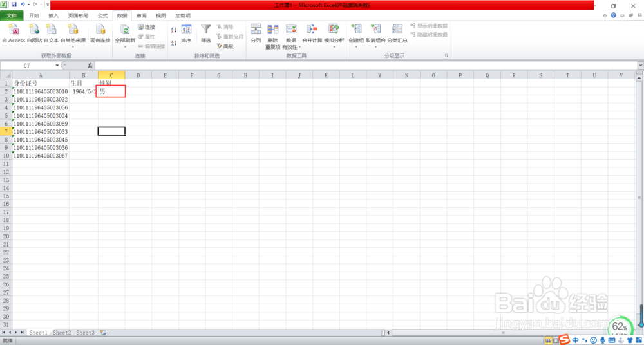The height and width of the screenshot is (345, 644).
Task: Switch to the 开始 (Home) tab
Action: point(34,15)
